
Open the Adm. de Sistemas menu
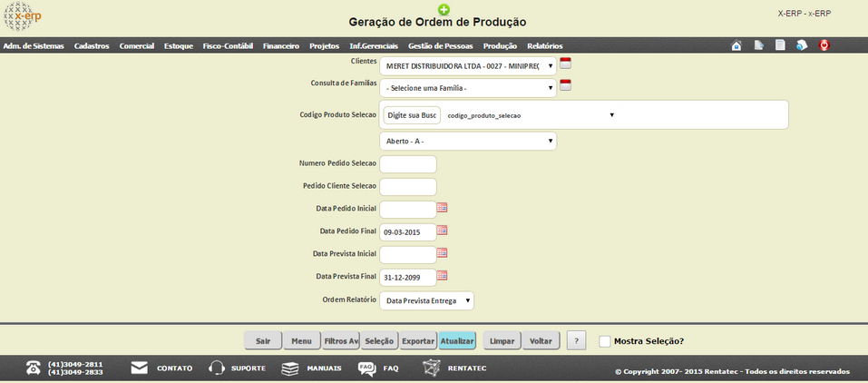coord(34,46)
